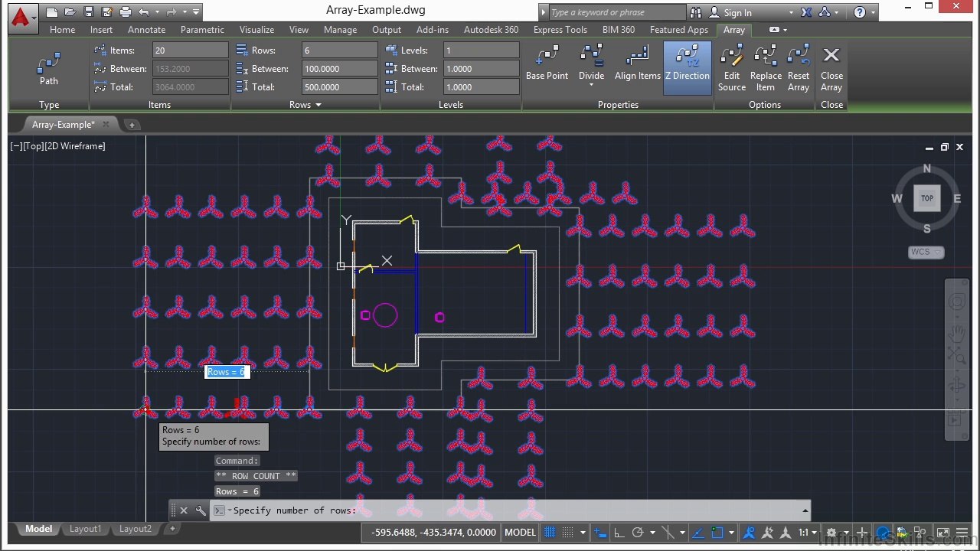
Task: Expand the Undo history dropdown
Action: (157, 12)
